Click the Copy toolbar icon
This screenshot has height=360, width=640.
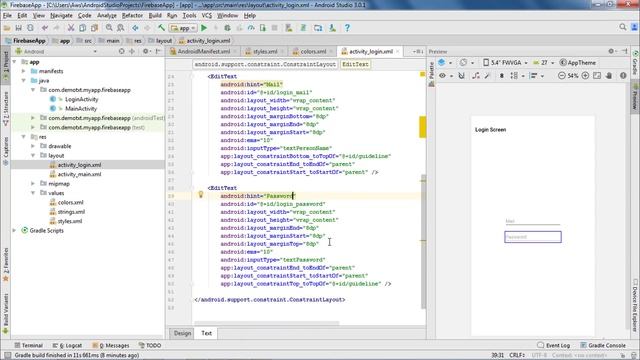(82, 28)
